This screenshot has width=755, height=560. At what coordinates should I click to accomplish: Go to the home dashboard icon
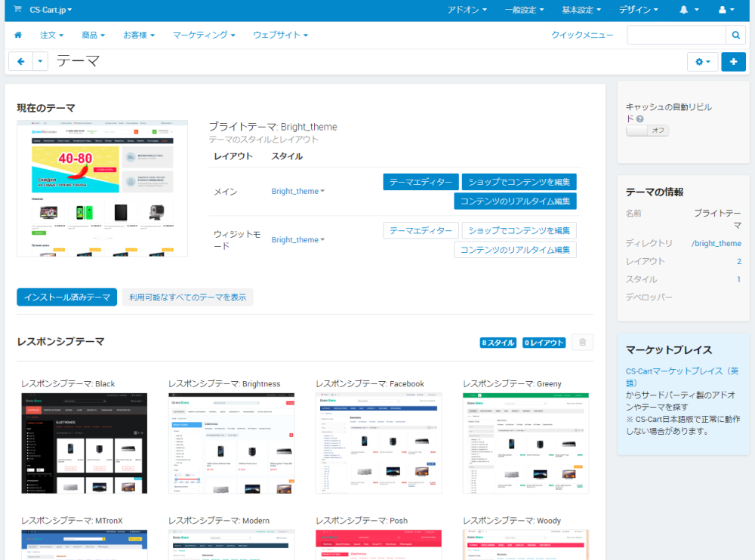click(18, 35)
